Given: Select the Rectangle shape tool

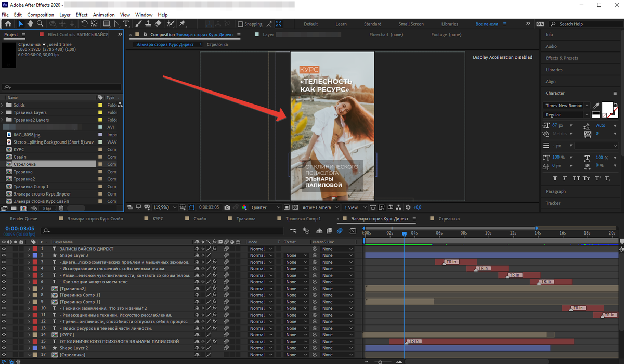Looking at the screenshot, I should tap(107, 23).
